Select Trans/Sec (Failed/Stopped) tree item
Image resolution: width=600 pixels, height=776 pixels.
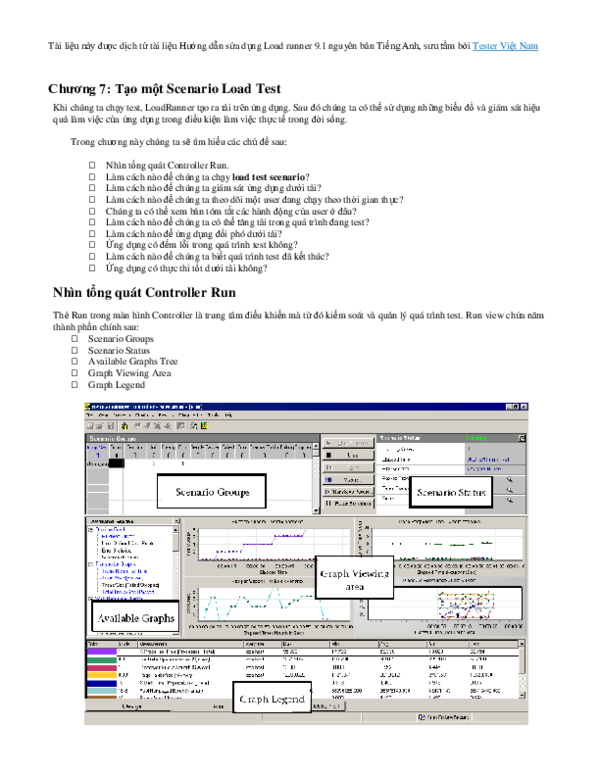pos(130,585)
